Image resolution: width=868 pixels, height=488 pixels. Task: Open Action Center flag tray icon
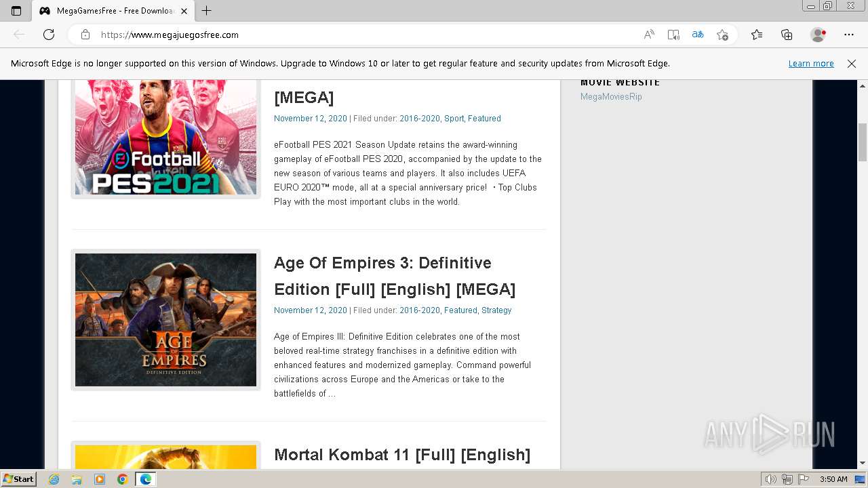[804, 479]
